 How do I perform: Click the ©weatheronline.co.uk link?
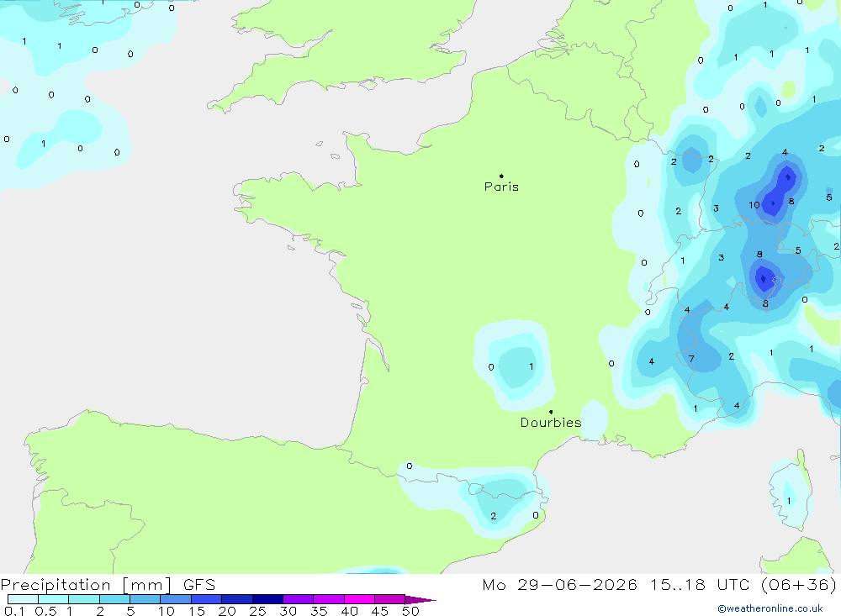point(770,608)
